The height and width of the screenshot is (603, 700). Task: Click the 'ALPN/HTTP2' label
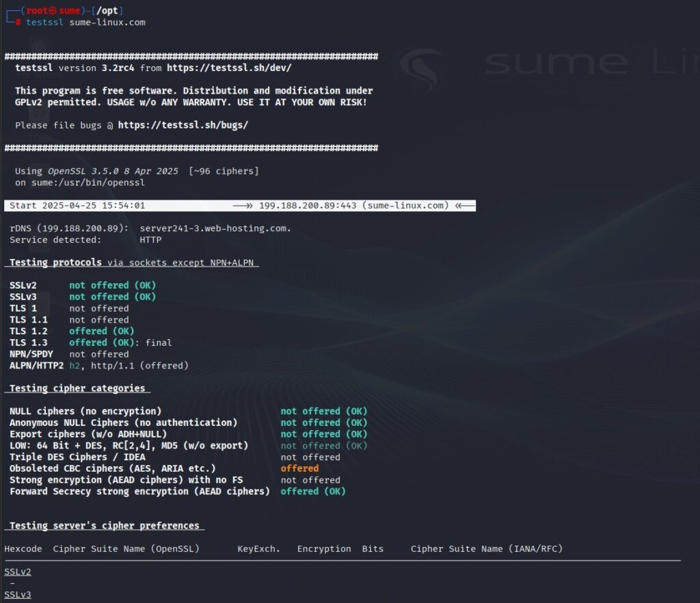pos(37,366)
